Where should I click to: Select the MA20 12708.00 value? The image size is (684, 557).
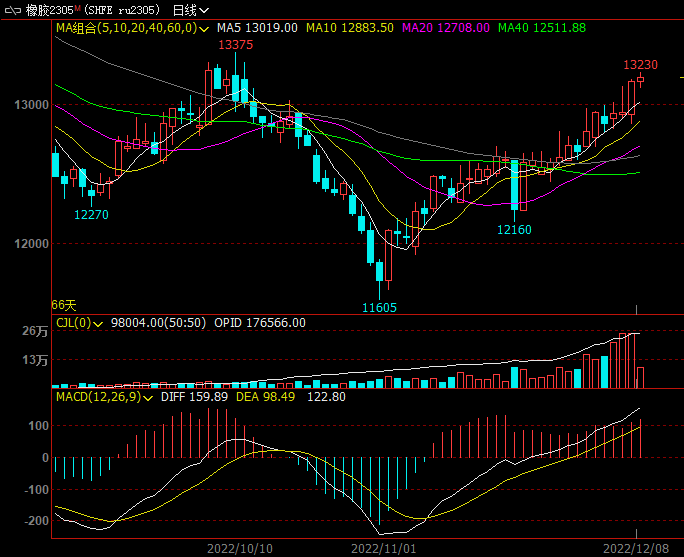click(446, 28)
